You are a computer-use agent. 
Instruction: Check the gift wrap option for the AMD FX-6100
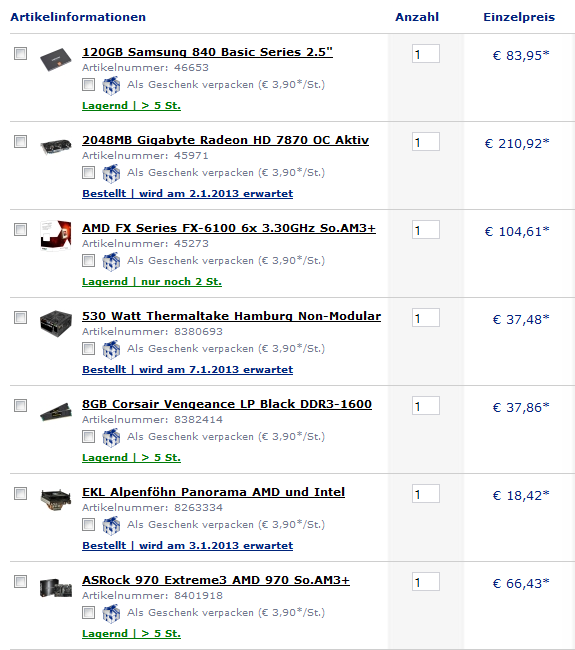click(88, 260)
